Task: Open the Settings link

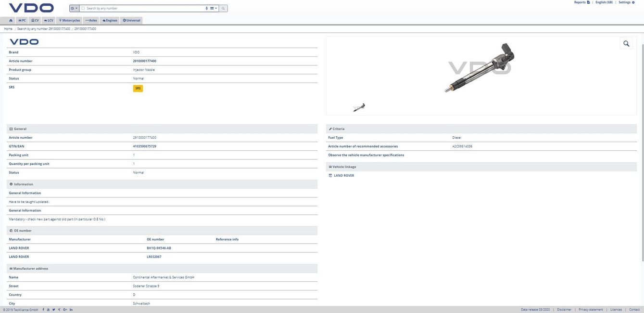Action: 626,2
